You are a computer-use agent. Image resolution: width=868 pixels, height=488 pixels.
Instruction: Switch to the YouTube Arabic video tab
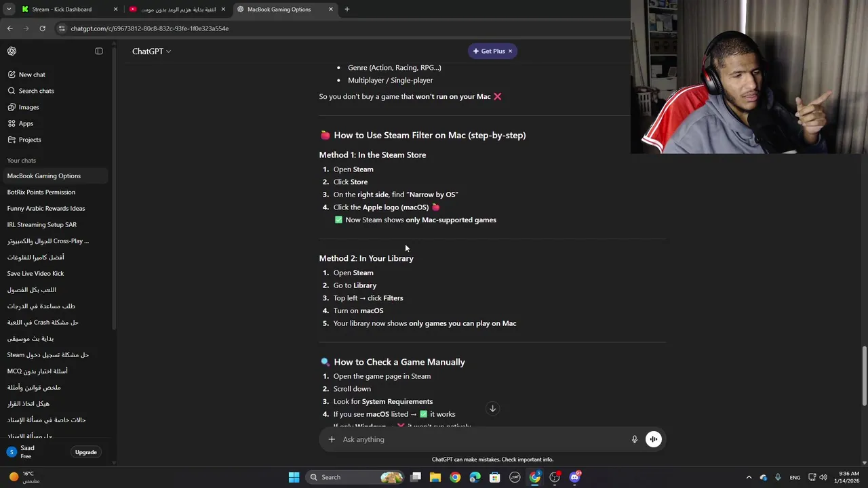[x=178, y=9]
